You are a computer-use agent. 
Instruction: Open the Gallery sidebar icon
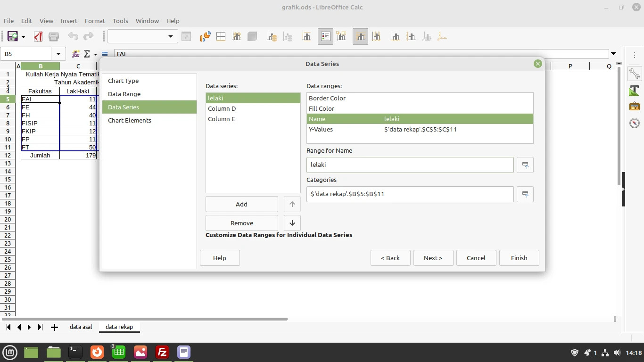(x=635, y=107)
